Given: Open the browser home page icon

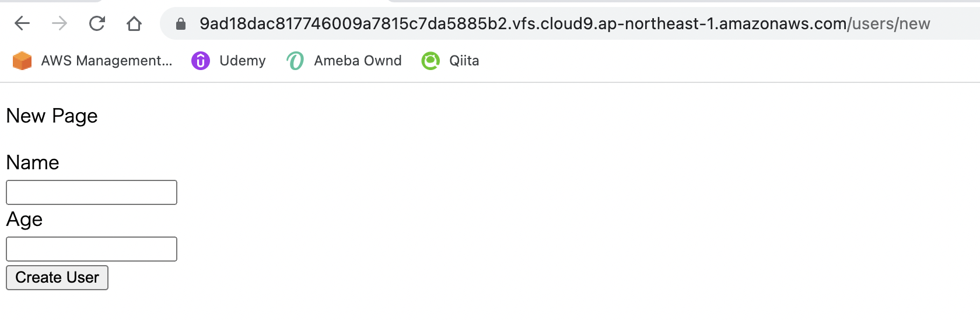Looking at the screenshot, I should point(134,23).
